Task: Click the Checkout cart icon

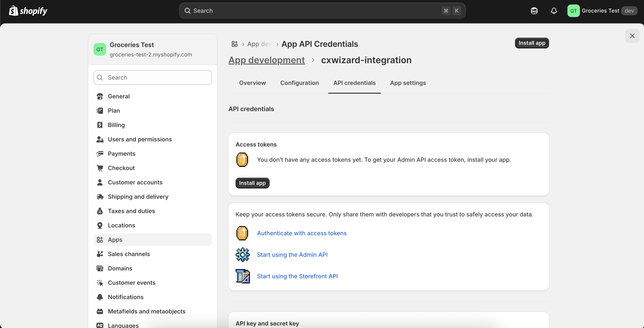Action: (100, 168)
